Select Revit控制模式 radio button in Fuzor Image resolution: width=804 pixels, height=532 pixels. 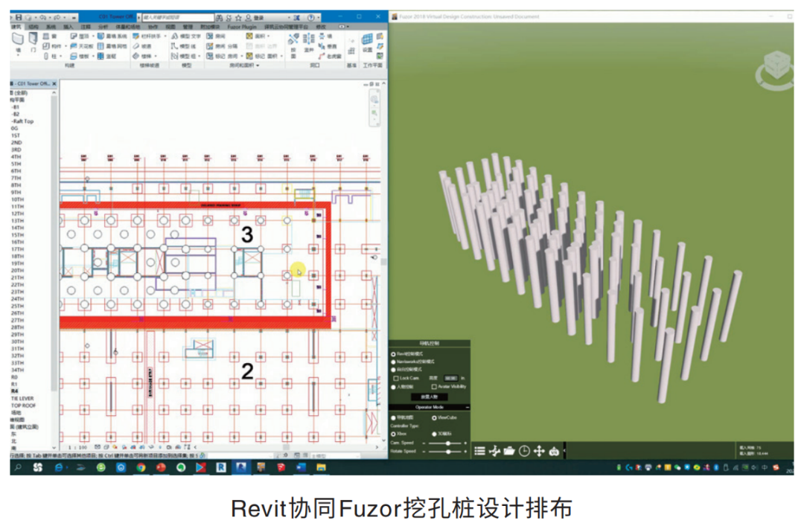(393, 354)
